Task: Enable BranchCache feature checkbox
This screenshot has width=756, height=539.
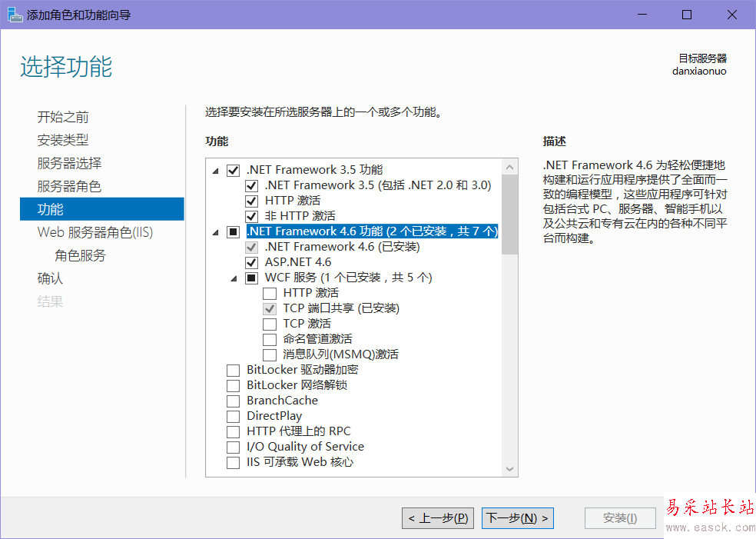Action: [x=234, y=401]
